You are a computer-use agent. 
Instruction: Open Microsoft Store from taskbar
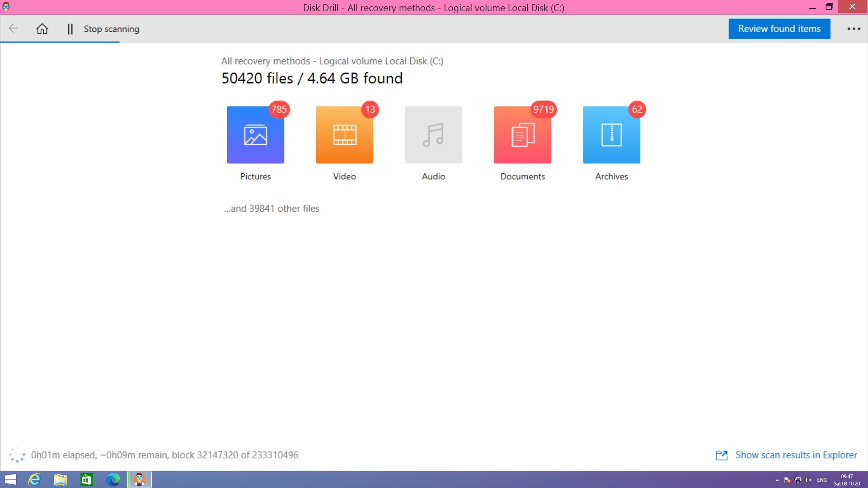(86, 480)
